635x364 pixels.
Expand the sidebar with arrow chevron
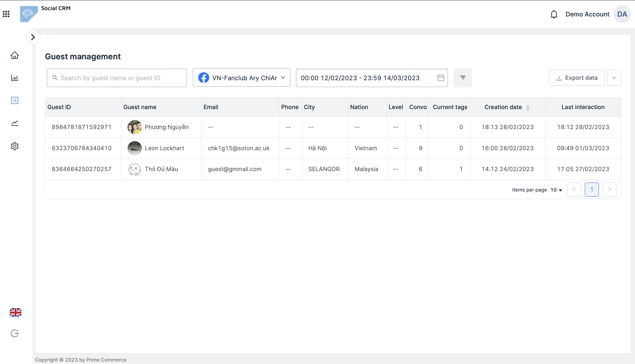(x=33, y=37)
